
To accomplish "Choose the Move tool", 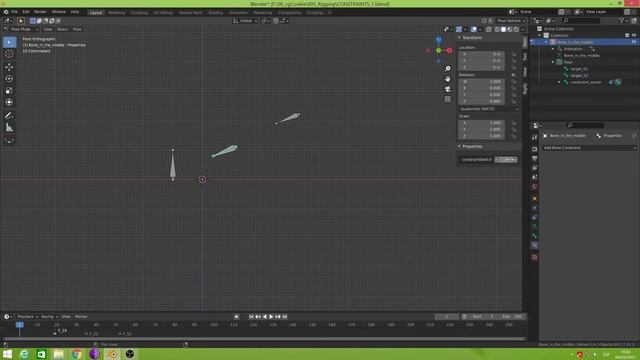I will (9, 67).
